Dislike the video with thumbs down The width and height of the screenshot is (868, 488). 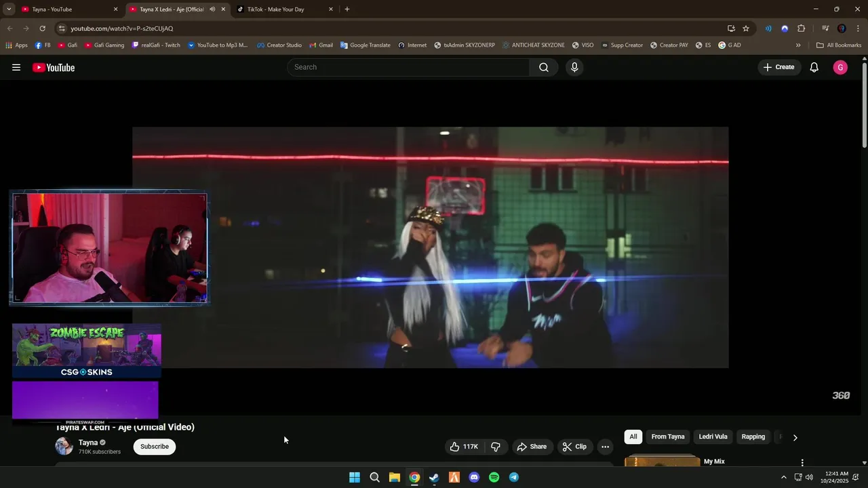coord(496,447)
